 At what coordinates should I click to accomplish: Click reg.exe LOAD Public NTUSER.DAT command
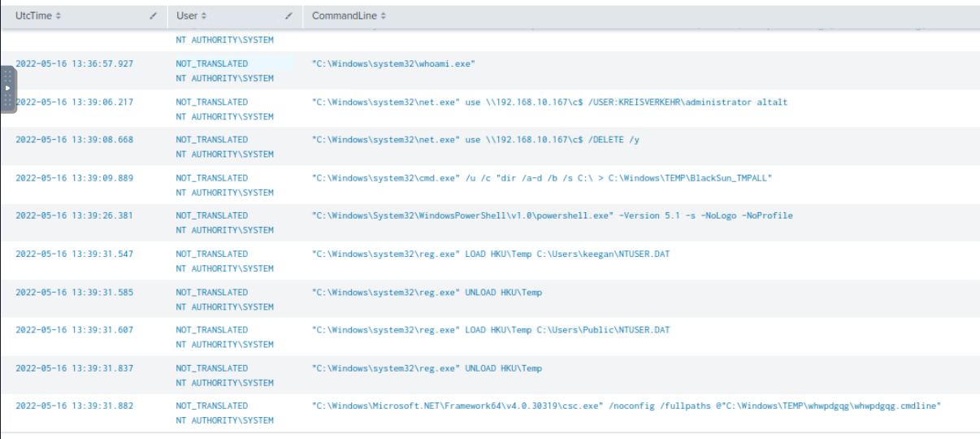pos(491,330)
